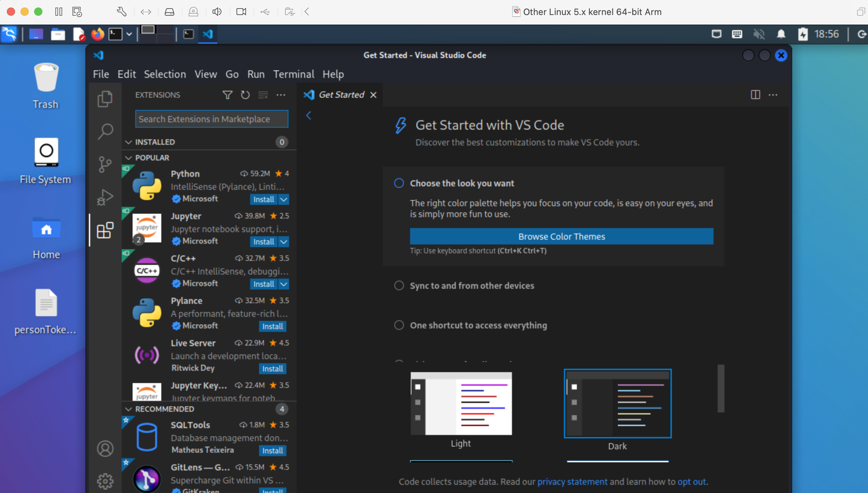Image resolution: width=868 pixels, height=493 pixels.
Task: Open the terminal launcher dropdown arrow
Action: 129,34
